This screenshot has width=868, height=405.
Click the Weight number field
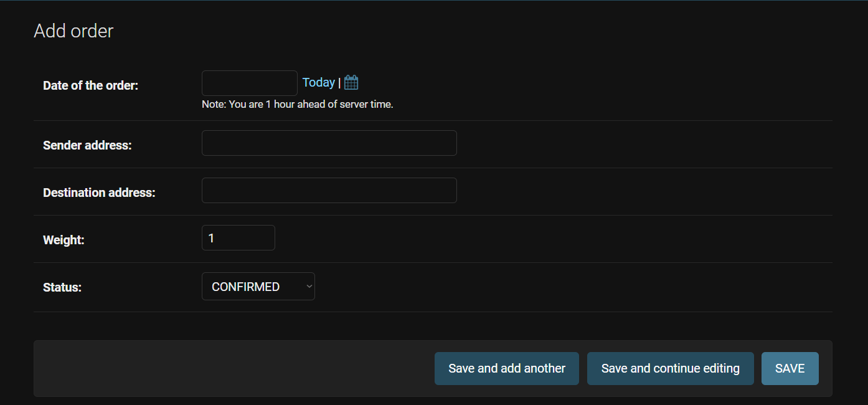click(x=238, y=238)
